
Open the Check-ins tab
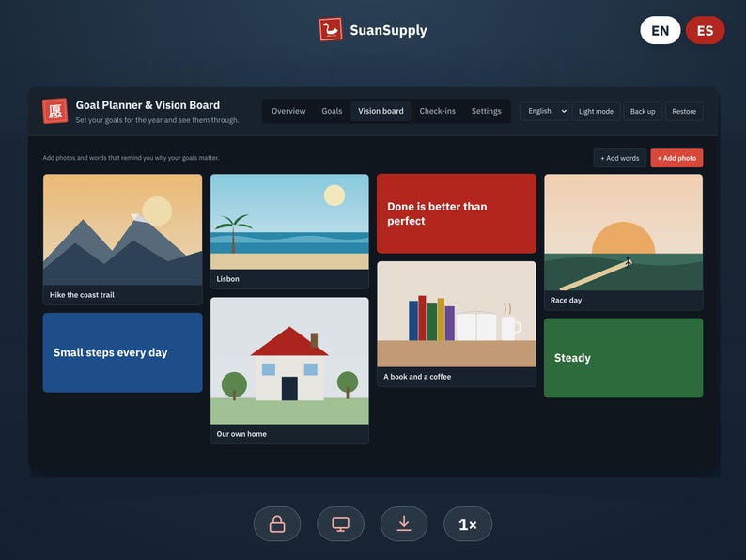coord(437,111)
